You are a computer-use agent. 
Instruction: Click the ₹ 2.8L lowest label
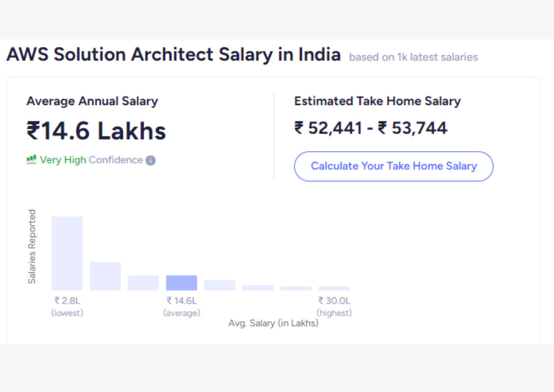(x=67, y=301)
